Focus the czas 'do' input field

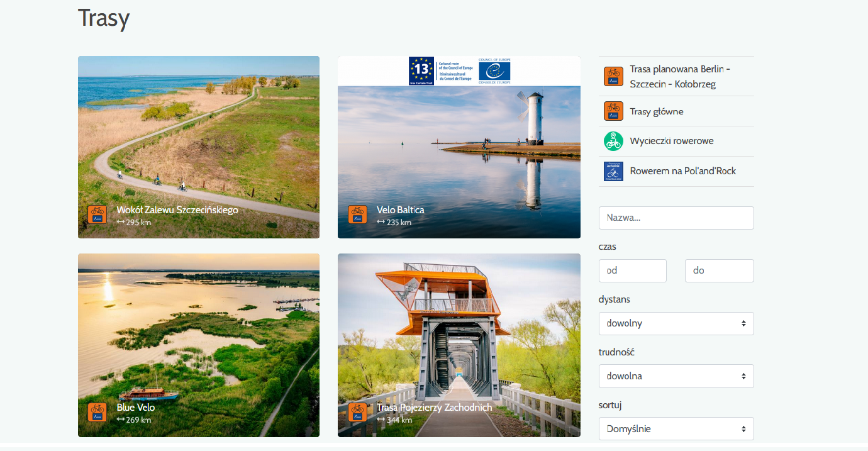click(x=719, y=270)
